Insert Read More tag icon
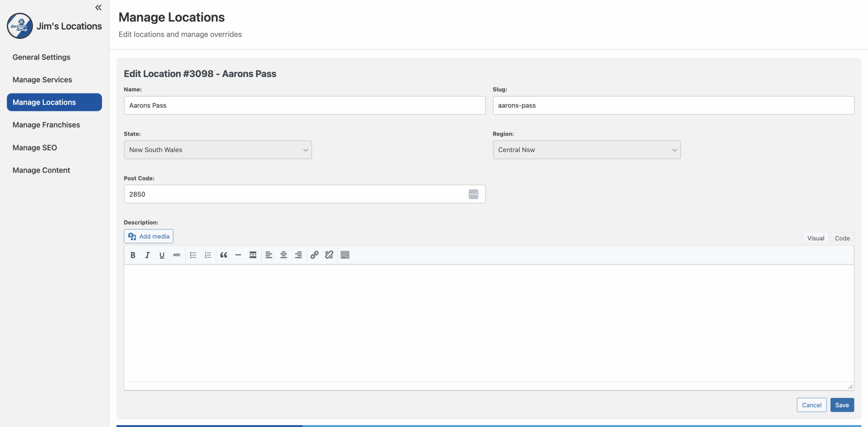 point(253,255)
